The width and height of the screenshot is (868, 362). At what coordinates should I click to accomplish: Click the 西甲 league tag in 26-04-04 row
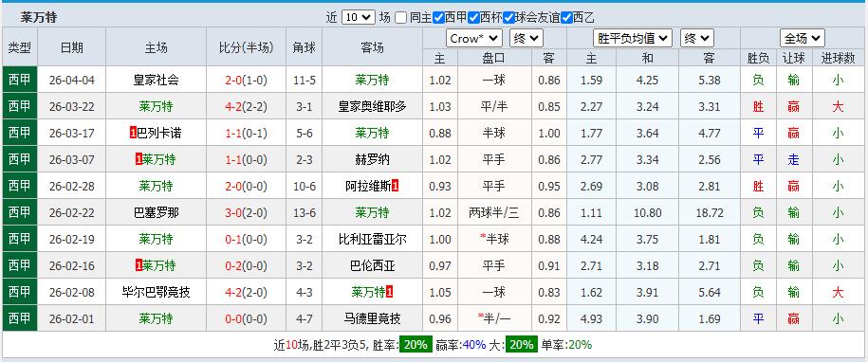20,81
